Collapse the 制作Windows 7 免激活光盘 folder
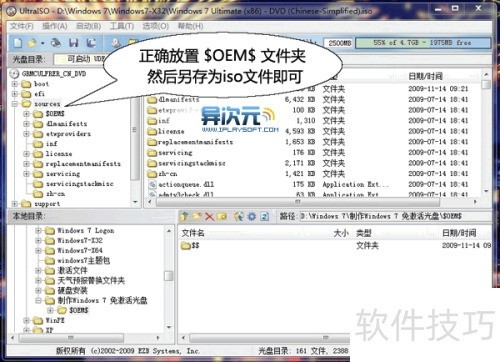The height and width of the screenshot is (362, 500). coord(38,300)
